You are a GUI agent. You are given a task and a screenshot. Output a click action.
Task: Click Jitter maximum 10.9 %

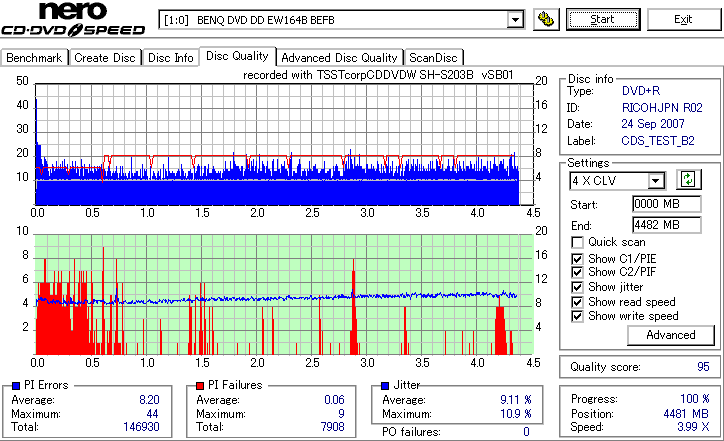click(x=516, y=414)
